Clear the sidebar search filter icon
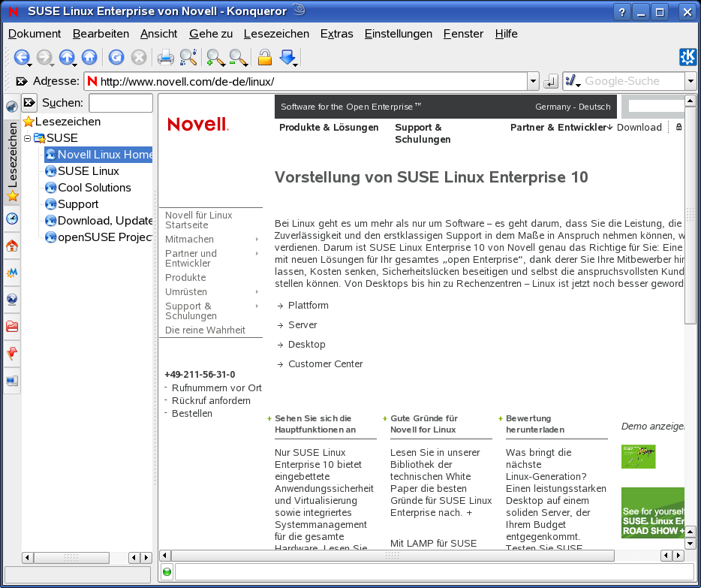This screenshot has height=588, width=701. (29, 103)
